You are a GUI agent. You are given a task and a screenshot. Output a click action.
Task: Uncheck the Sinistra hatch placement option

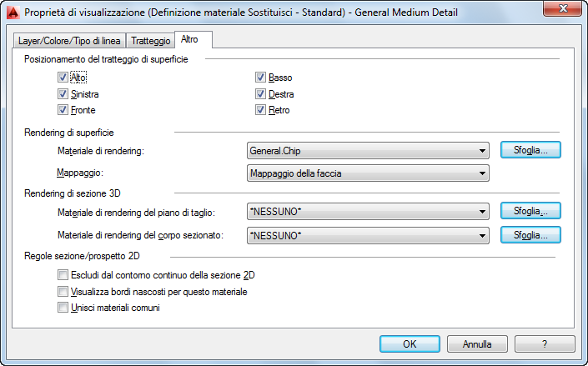63,94
